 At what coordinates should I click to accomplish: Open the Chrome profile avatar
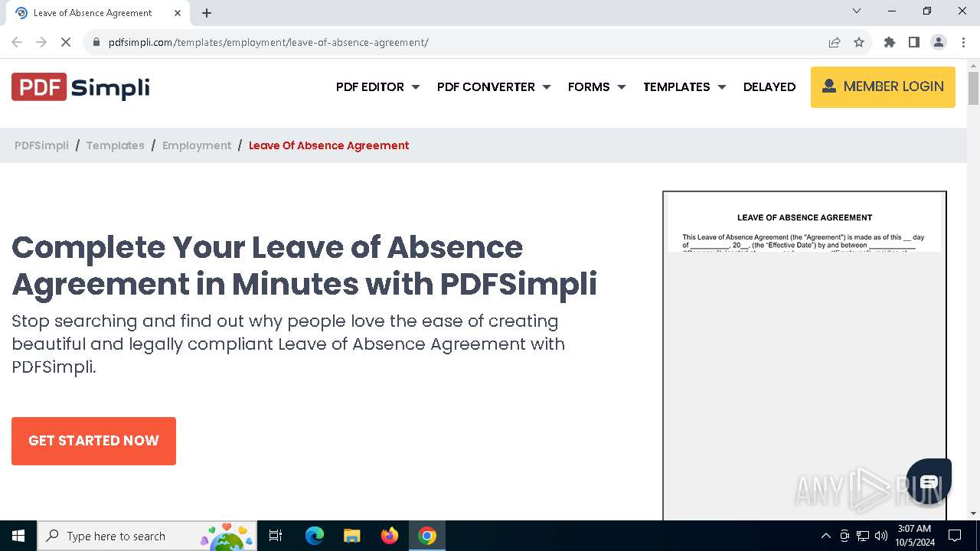[x=939, y=42]
